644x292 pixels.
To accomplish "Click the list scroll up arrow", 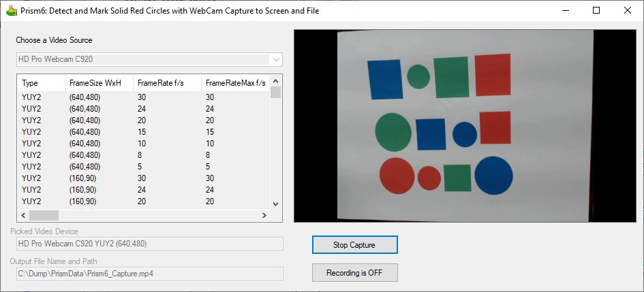I will (x=275, y=81).
